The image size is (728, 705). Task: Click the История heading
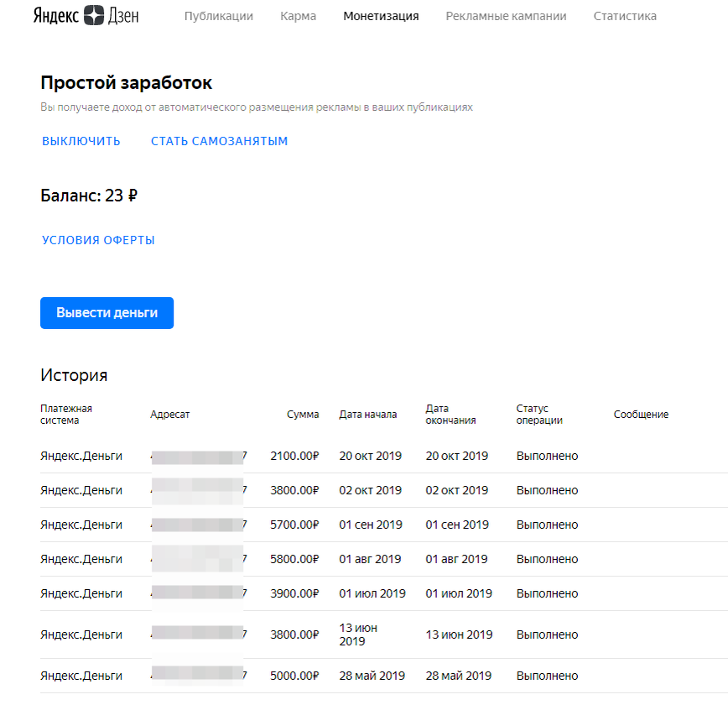(74, 375)
